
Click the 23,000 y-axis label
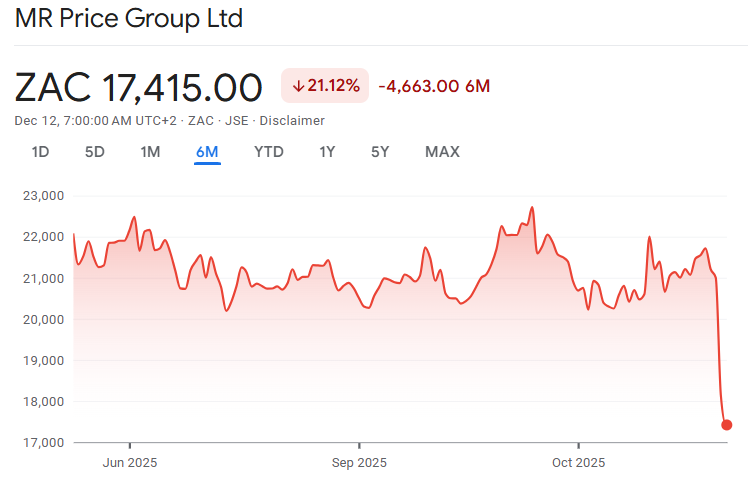point(43,196)
